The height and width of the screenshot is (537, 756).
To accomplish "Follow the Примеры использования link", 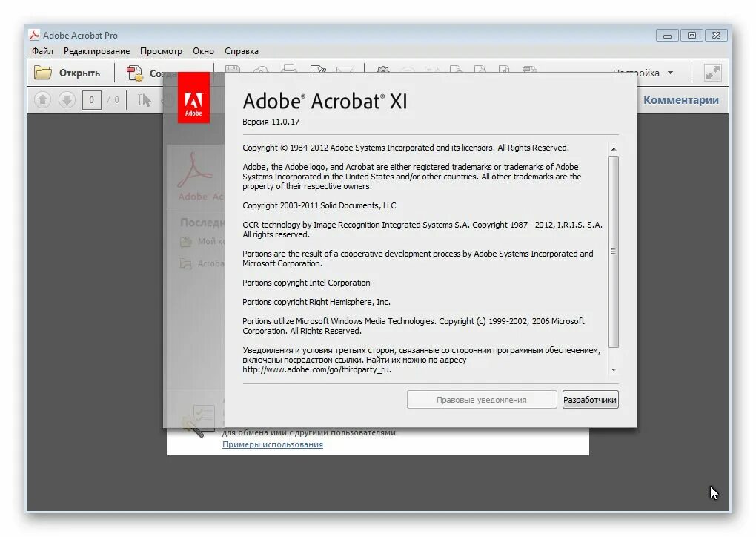I will point(273,444).
